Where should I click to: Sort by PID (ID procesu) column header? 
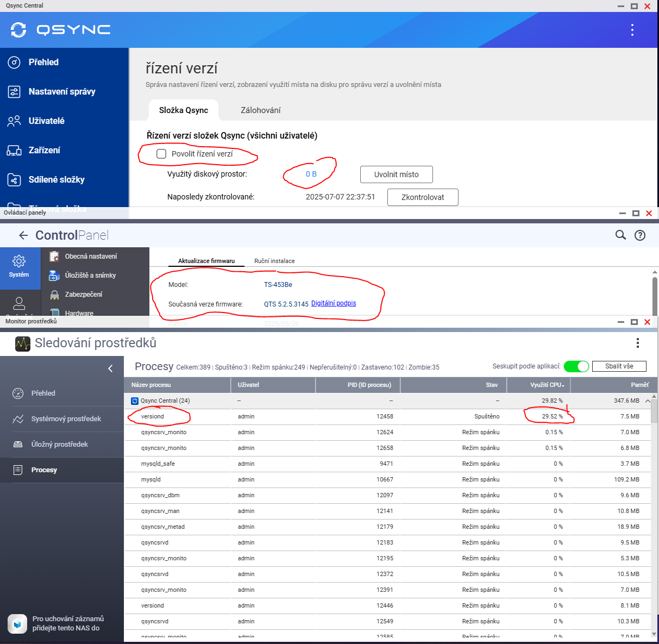coord(358,385)
